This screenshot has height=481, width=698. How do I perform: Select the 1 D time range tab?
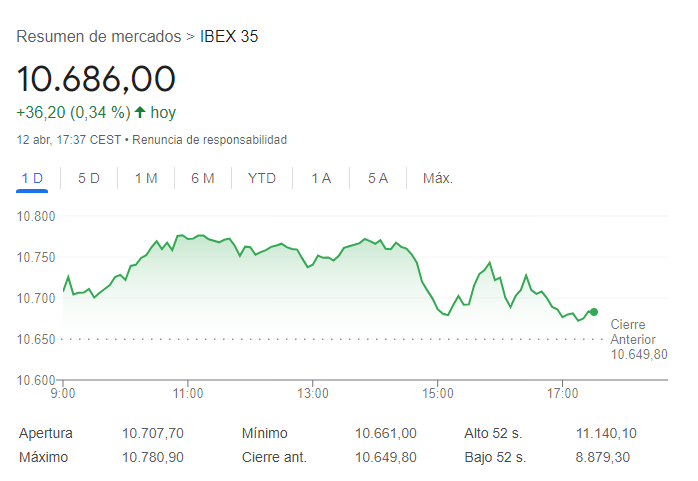coord(33,178)
